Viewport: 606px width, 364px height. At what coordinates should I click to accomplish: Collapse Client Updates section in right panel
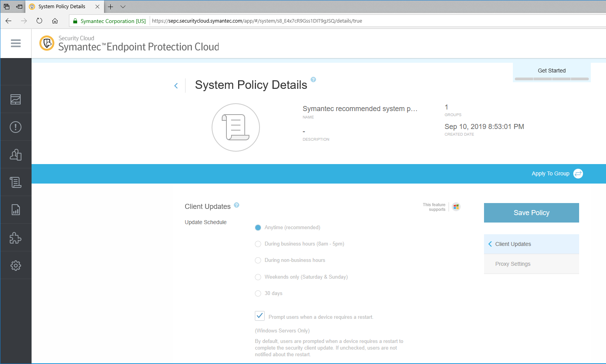tap(490, 244)
